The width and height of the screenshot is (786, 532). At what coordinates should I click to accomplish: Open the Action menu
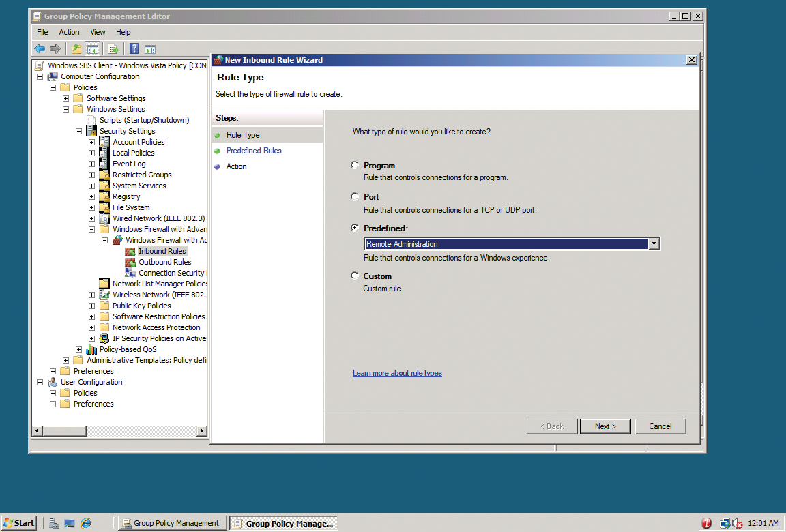[x=69, y=32]
